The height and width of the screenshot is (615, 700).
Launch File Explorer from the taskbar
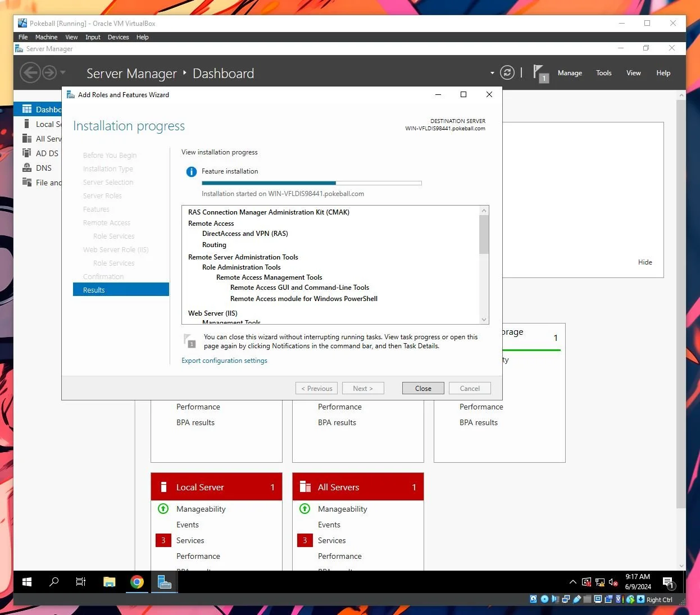109,582
